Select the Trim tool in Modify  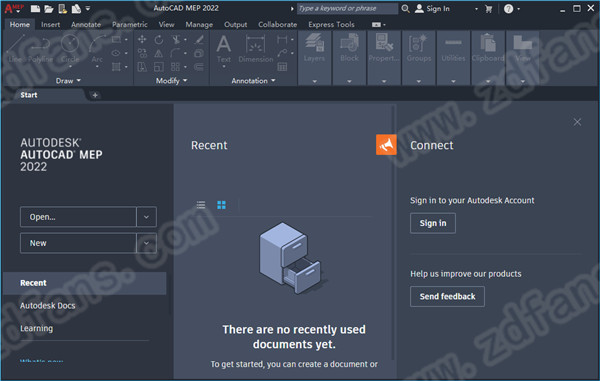(176, 39)
